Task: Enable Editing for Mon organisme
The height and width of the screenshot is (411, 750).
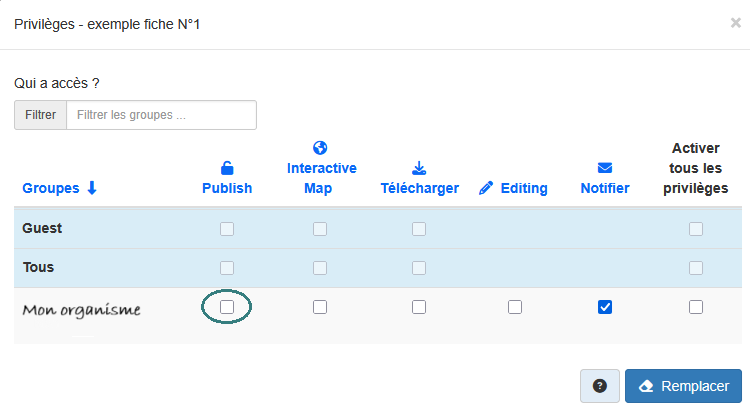Action: 514,307
